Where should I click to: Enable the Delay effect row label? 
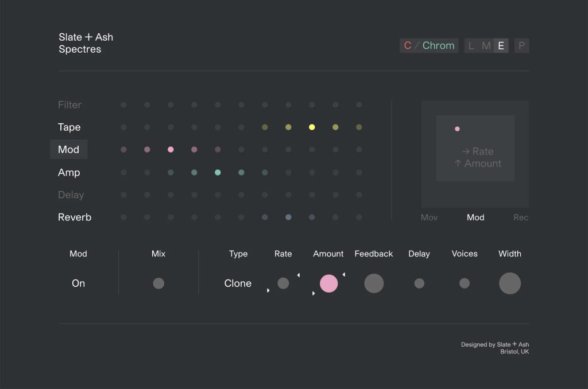[71, 195]
